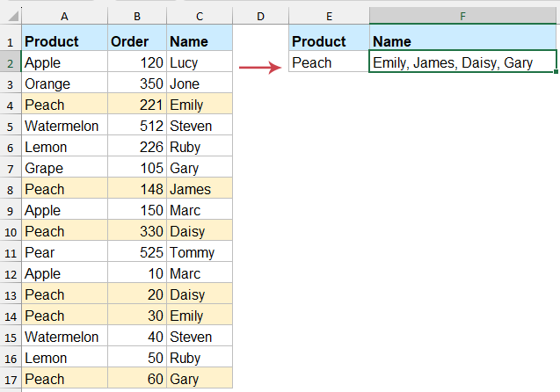Click the cell containing Jone

pos(200,84)
